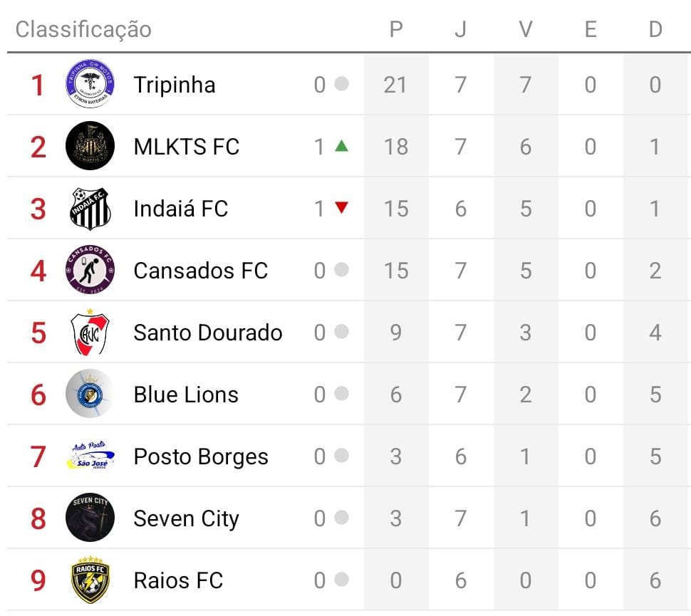Click the rank number 8 for Seven City
The height and width of the screenshot is (616, 691).
[38, 518]
